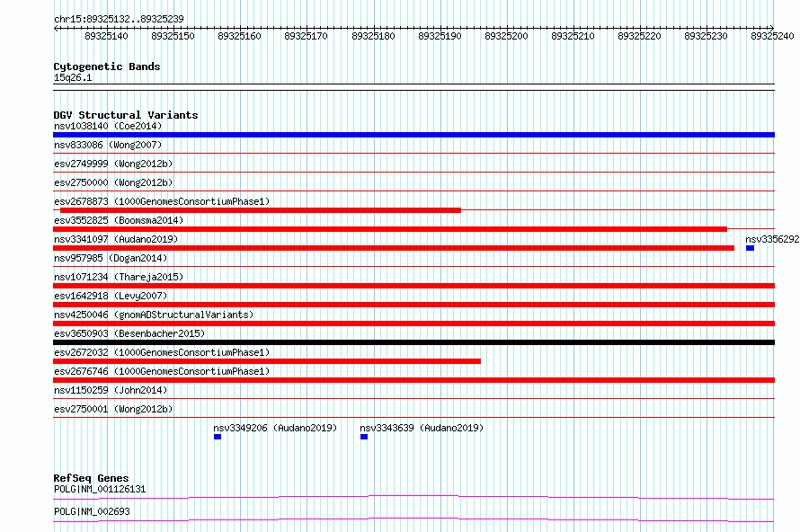
Task: Click ruler position 89325160
Action: coord(239,36)
